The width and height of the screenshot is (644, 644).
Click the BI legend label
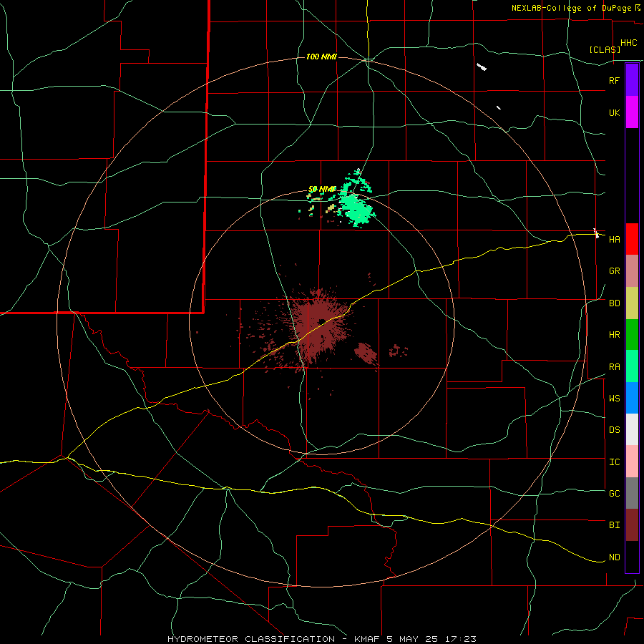(614, 525)
